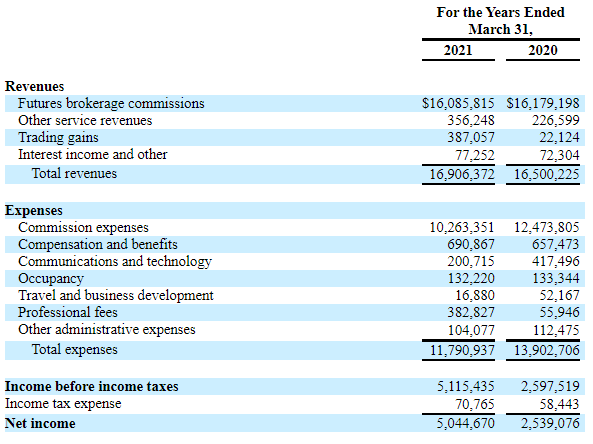This screenshot has height=444, width=593.
Task: Select the Interest income and other label
Action: 93,154
